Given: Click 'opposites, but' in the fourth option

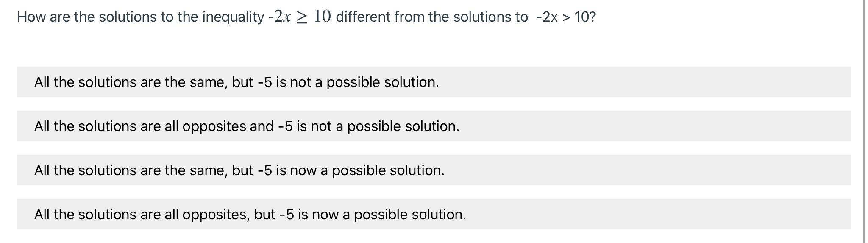Looking at the screenshot, I should (229, 214).
